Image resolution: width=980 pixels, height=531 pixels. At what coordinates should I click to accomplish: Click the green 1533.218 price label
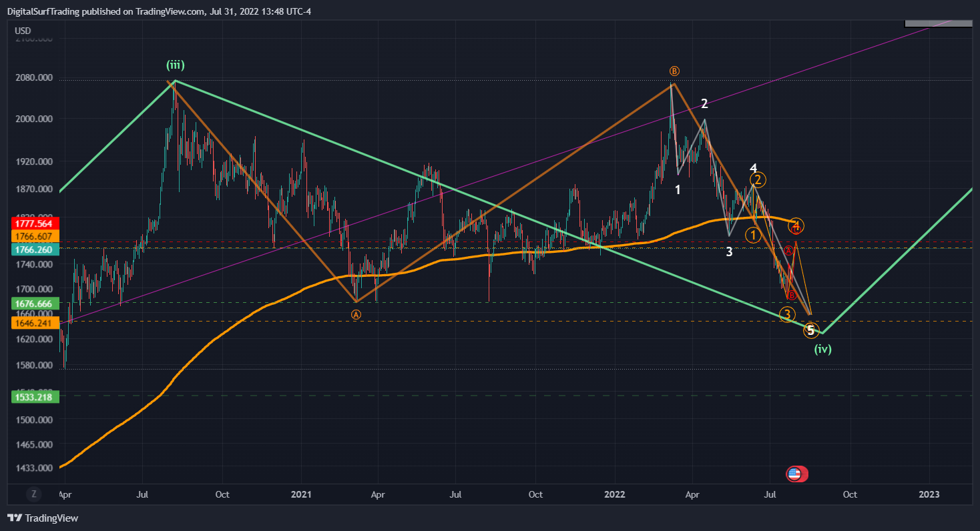point(35,397)
